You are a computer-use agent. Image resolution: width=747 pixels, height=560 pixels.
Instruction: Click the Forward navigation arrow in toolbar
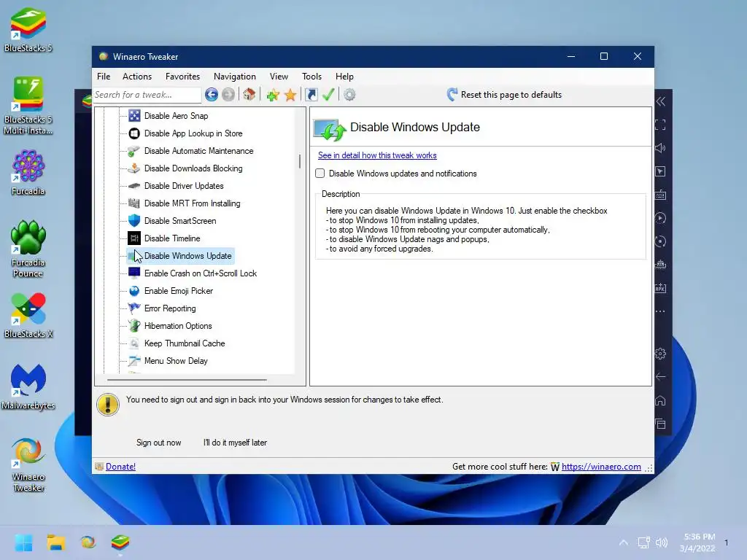pos(228,95)
